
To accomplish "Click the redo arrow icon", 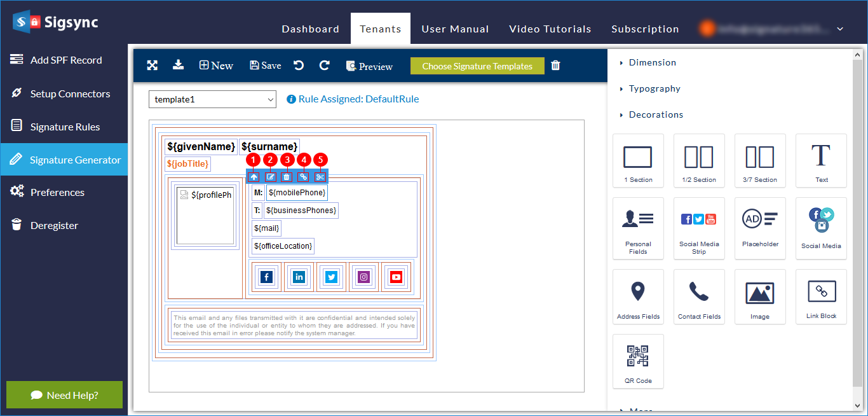I will (x=324, y=66).
